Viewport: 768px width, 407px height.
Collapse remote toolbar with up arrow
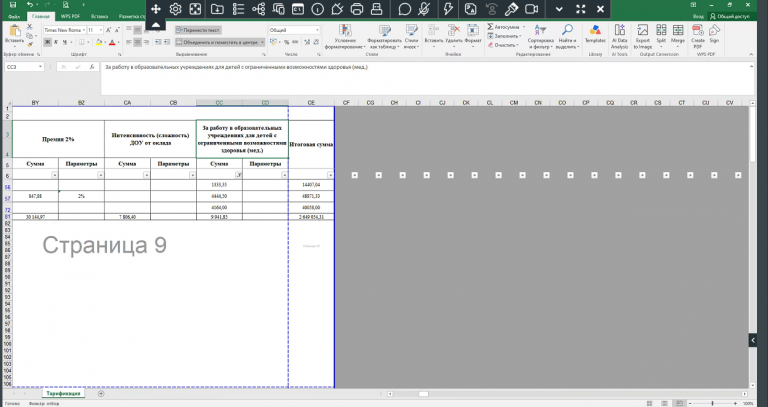pyautogui.click(x=155, y=24)
